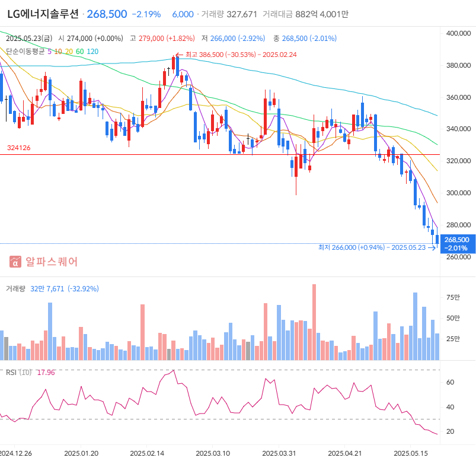Click the high price 279,000 (+1.82%)
This screenshot has height=461, width=476.
tap(162, 39)
